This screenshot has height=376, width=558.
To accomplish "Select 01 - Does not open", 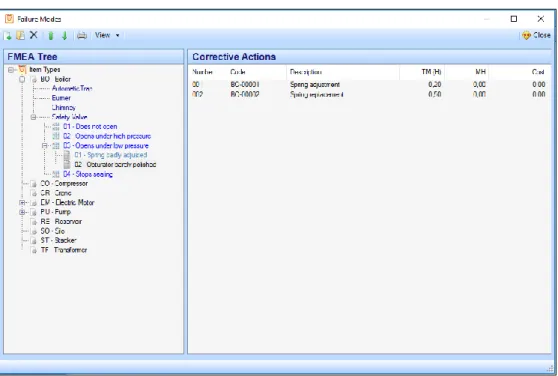I will (90, 126).
